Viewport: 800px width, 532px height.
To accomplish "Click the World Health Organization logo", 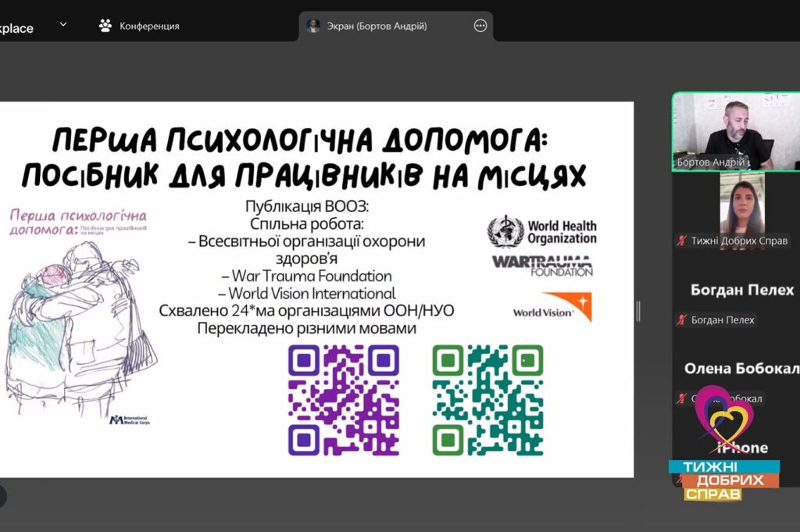I will click(542, 231).
